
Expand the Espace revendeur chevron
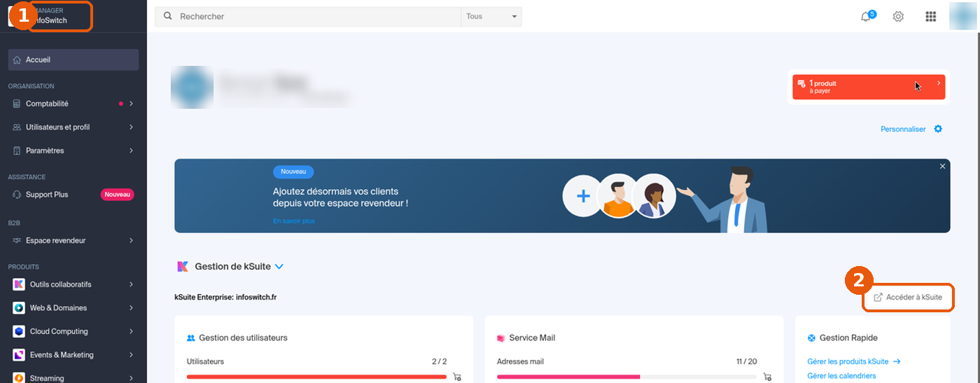coord(131,241)
